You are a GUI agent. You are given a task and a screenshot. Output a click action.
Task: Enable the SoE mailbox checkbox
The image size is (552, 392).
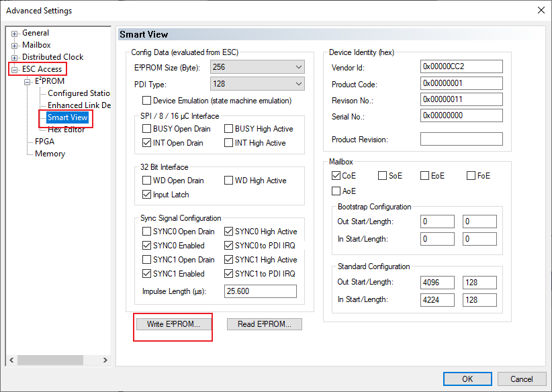(382, 176)
